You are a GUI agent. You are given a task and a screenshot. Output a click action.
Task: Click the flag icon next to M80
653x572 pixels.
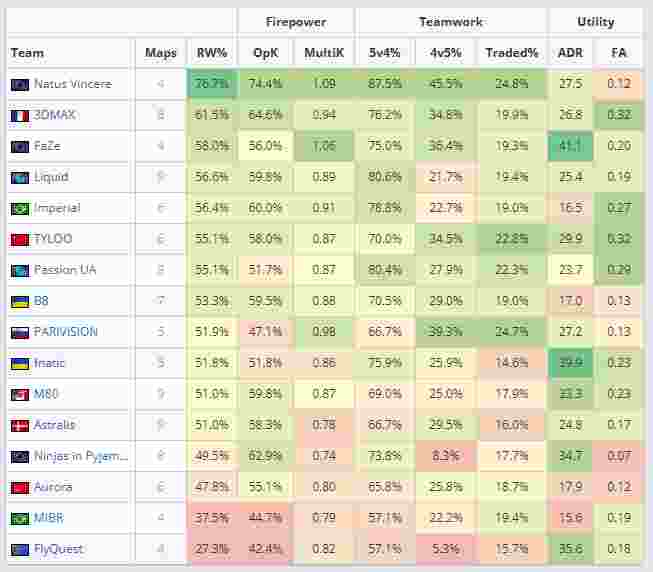click(19, 394)
